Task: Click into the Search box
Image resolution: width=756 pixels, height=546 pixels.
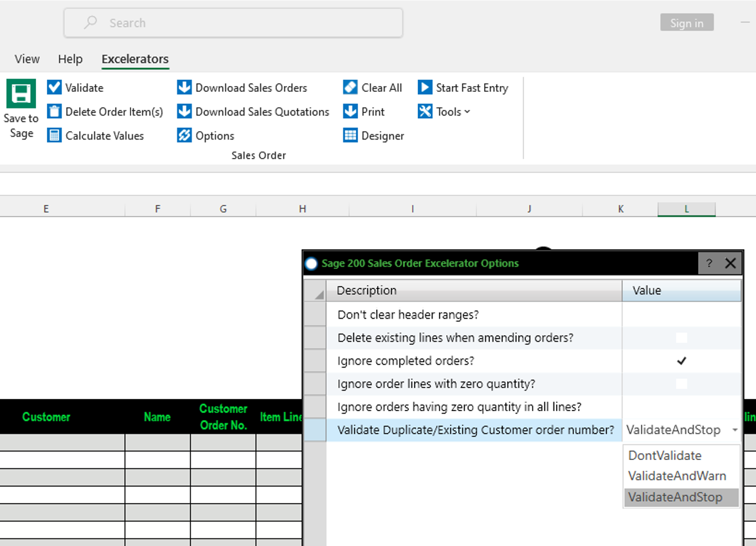Action: (233, 22)
